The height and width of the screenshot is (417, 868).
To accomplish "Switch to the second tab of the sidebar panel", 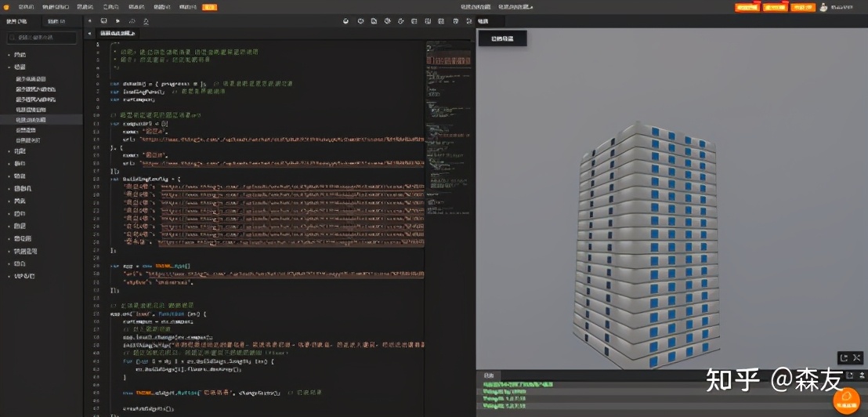I will click(x=56, y=21).
